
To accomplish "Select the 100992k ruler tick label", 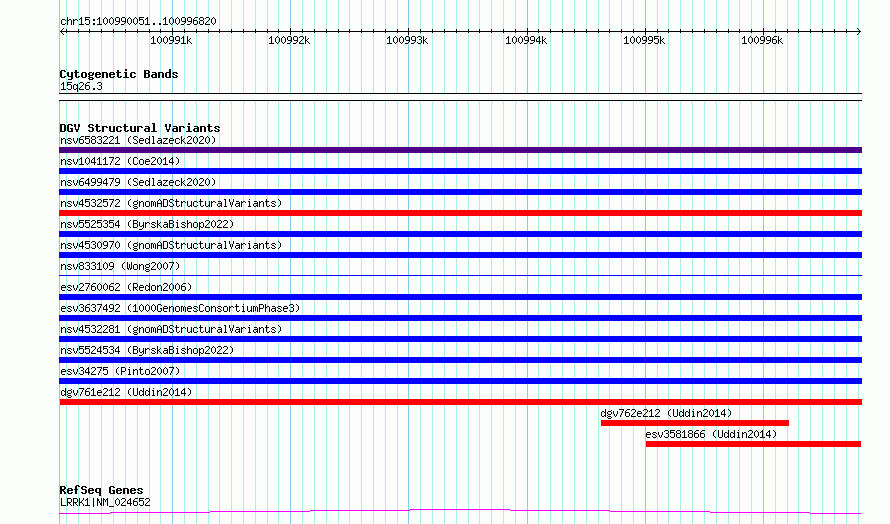I will click(x=289, y=40).
